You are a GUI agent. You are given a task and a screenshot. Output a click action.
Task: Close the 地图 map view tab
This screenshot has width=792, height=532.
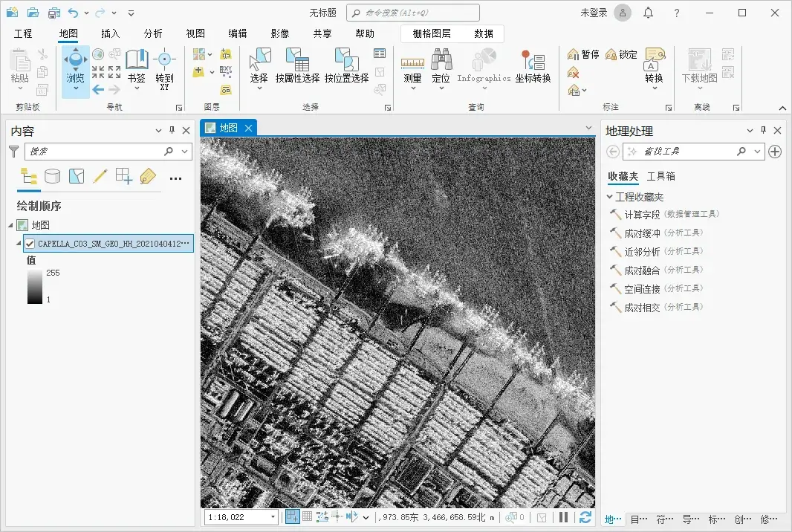(x=248, y=129)
